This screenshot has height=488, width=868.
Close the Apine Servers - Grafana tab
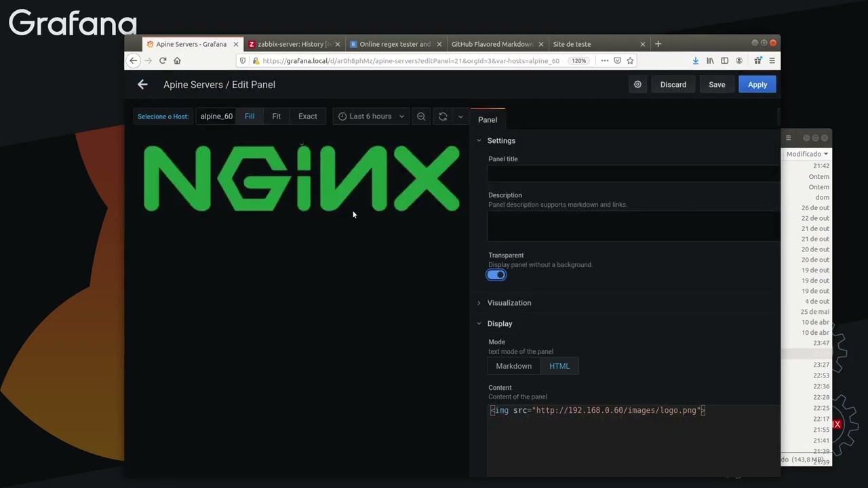(236, 44)
